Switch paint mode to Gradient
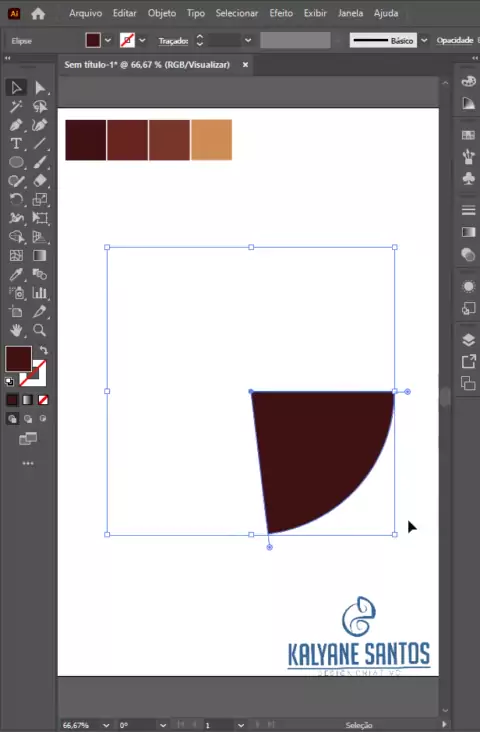 point(28,400)
